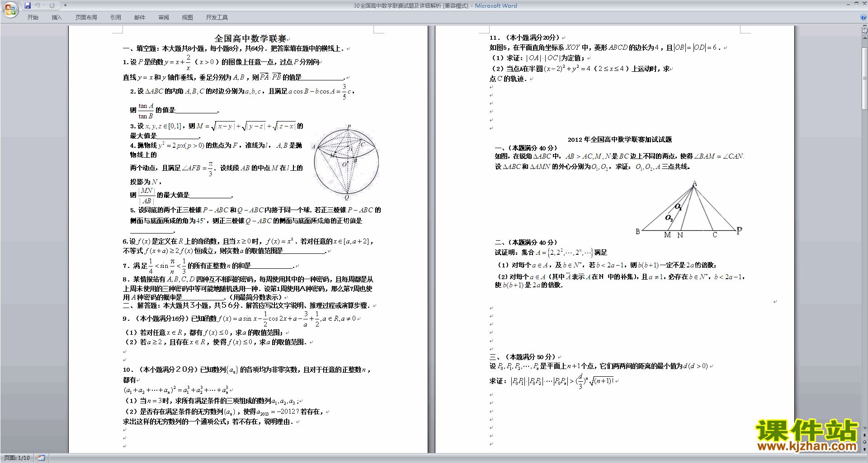Click the 一、填空题 section heading
The height and width of the screenshot is (463, 868).
234,48
